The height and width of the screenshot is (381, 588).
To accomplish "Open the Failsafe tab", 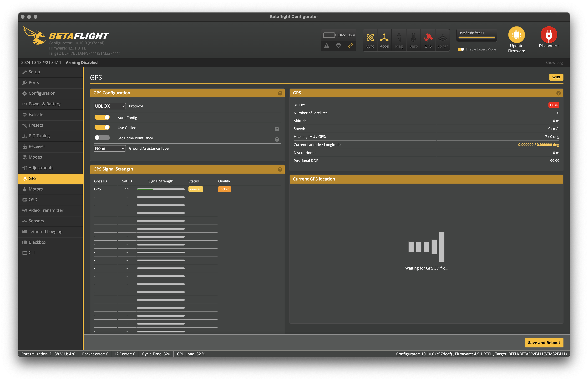I will 50,114.
